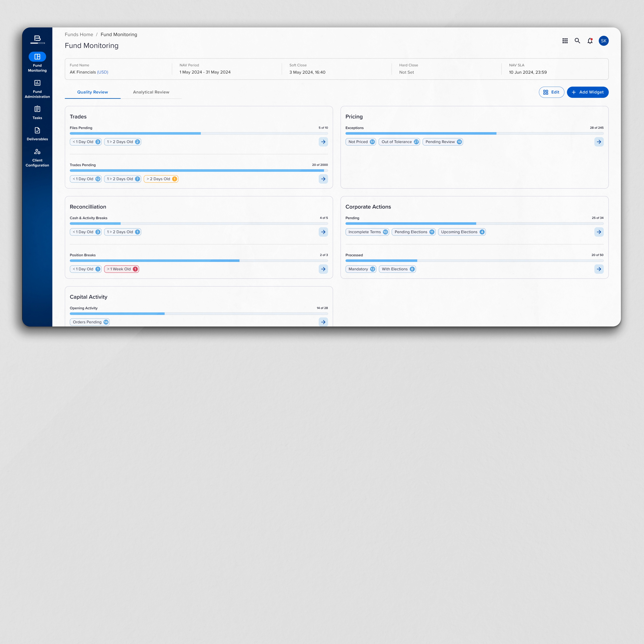Open the apps grid icon

coord(565,41)
